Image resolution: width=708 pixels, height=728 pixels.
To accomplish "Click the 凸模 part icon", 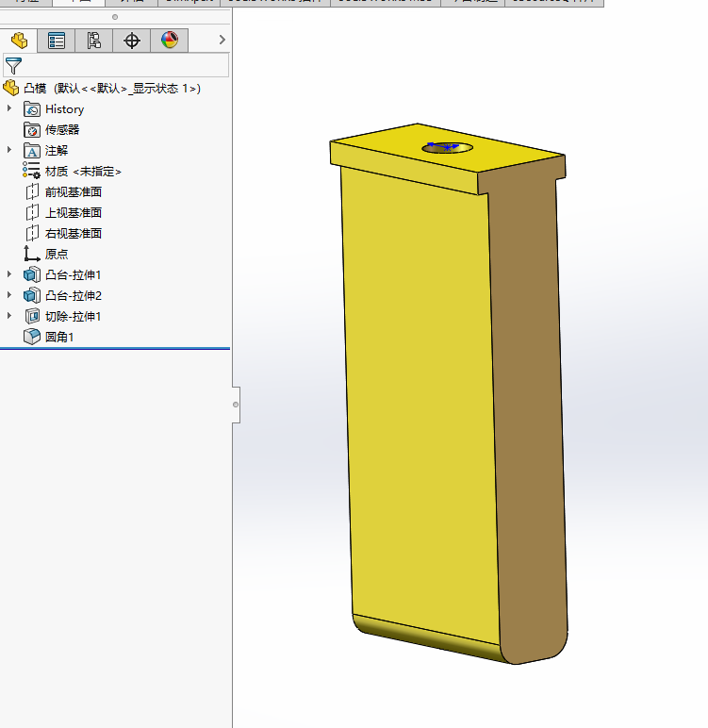I will (x=10, y=88).
